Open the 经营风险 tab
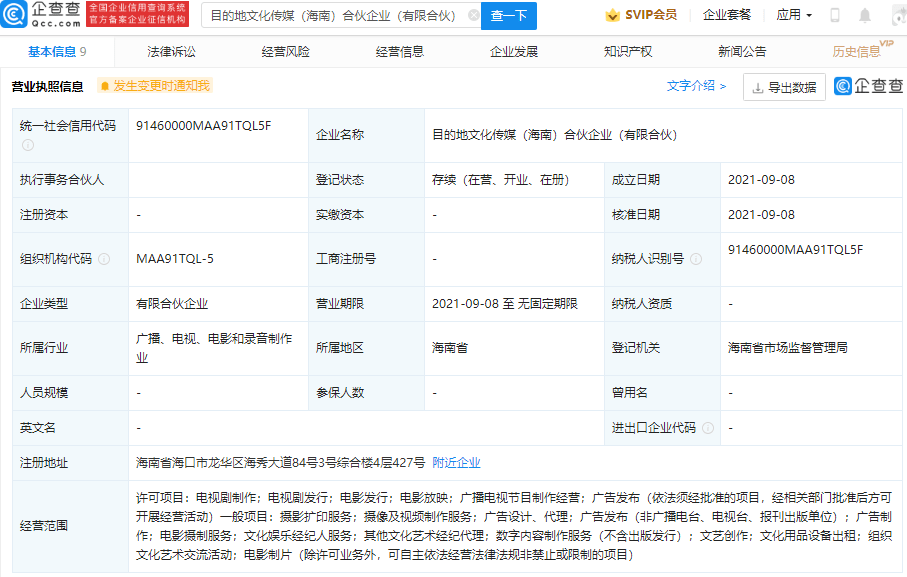This screenshot has height=577, width=907. 285,52
